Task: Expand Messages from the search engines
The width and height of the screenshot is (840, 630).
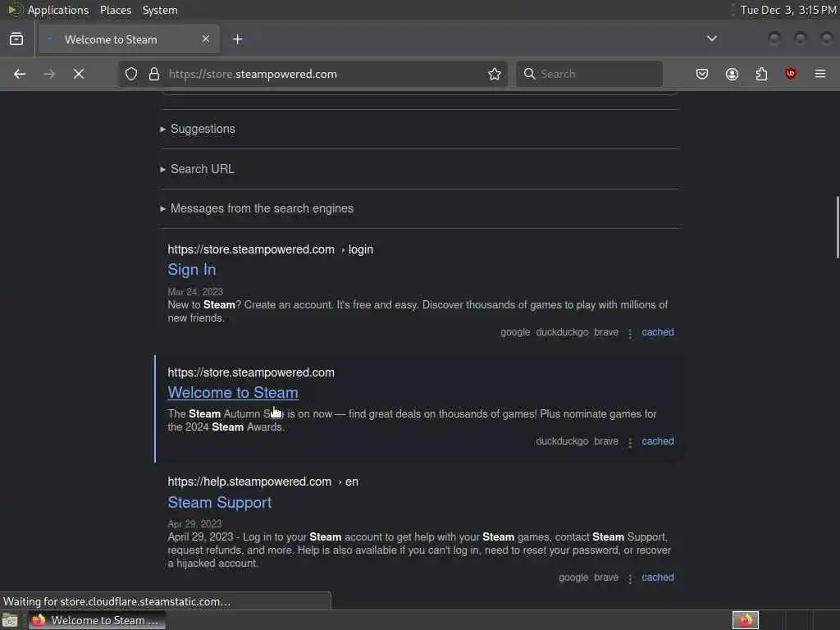Action: coord(257,208)
